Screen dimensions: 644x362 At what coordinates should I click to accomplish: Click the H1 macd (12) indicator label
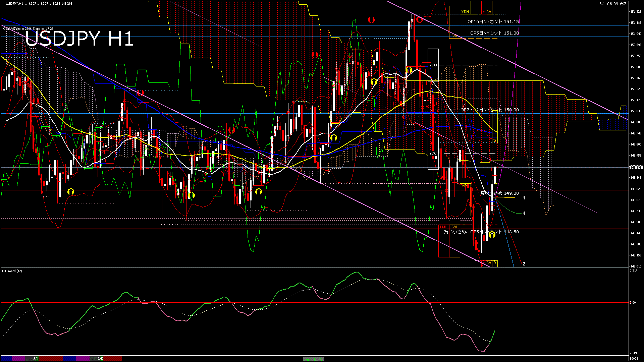pyautogui.click(x=12, y=271)
